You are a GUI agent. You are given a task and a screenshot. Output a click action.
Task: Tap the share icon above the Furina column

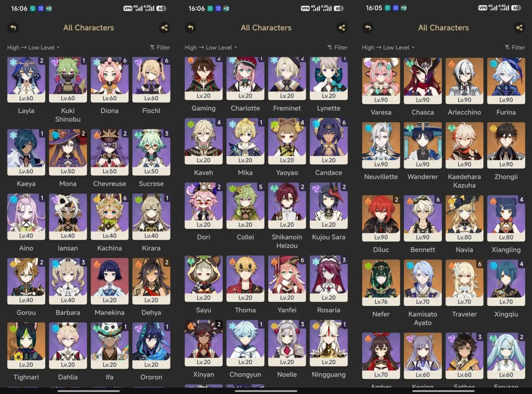tap(519, 28)
